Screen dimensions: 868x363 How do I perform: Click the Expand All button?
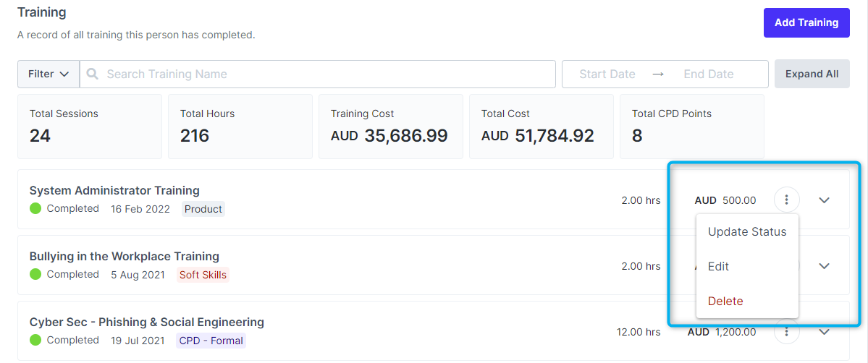click(x=812, y=74)
